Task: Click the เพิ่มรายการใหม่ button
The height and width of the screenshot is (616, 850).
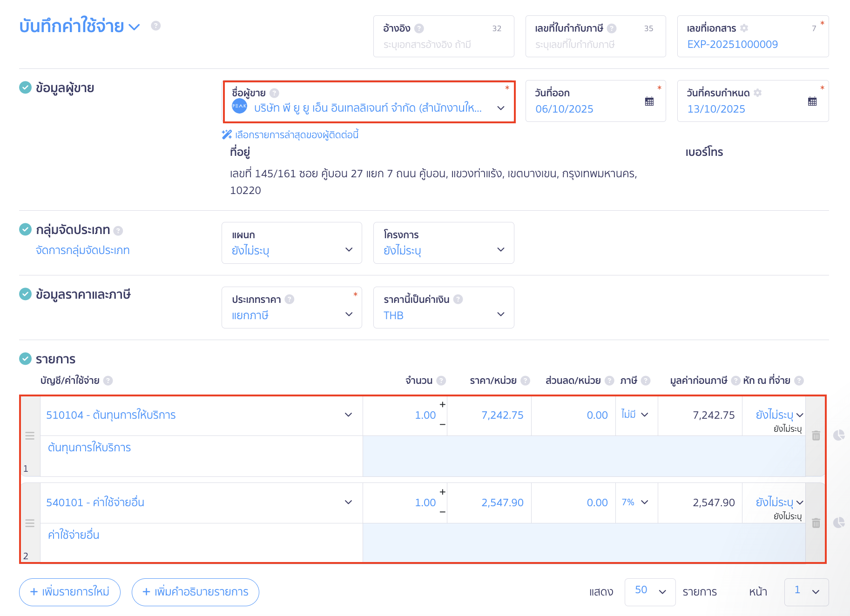Action: coord(70,592)
